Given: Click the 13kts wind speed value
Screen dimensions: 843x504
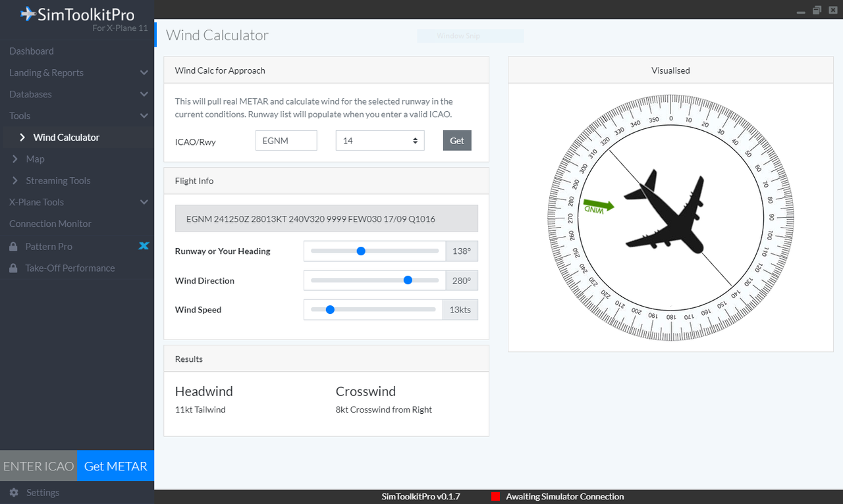Looking at the screenshot, I should tap(460, 310).
